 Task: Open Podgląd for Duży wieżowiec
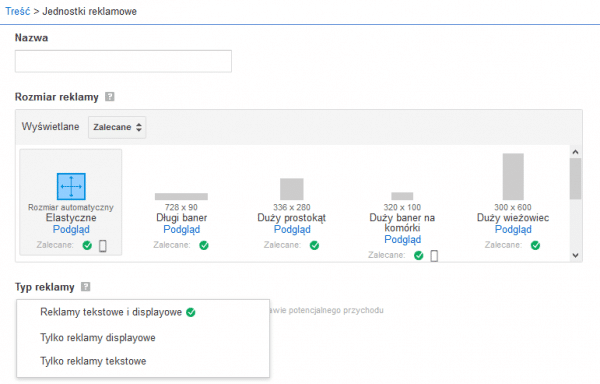(513, 229)
